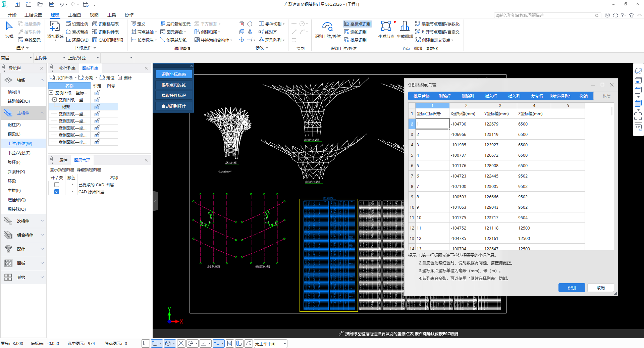Click 还原CAD in the ribbon

point(77,40)
